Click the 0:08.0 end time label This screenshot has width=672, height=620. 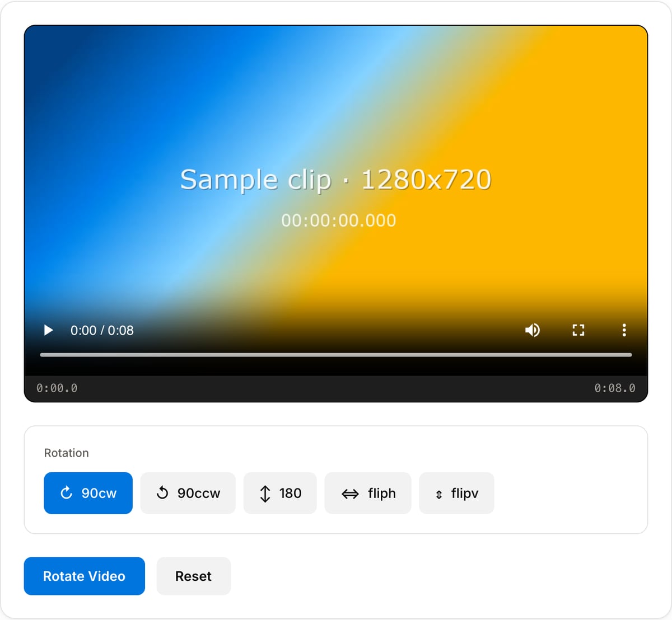pos(615,388)
